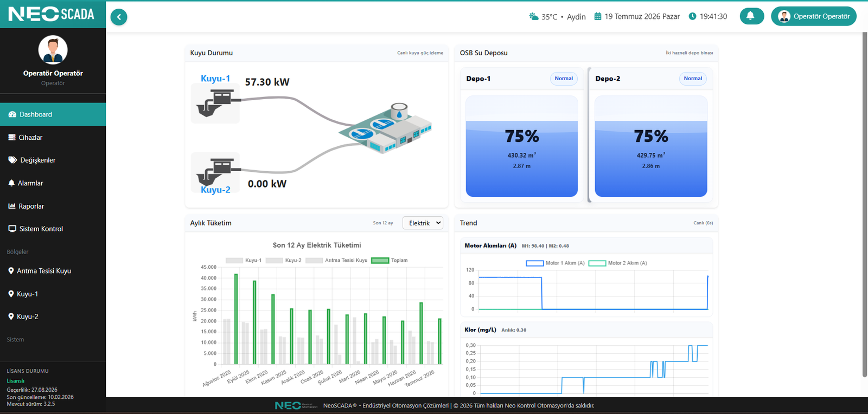Click the page vertical scrollbar

tap(865, 205)
